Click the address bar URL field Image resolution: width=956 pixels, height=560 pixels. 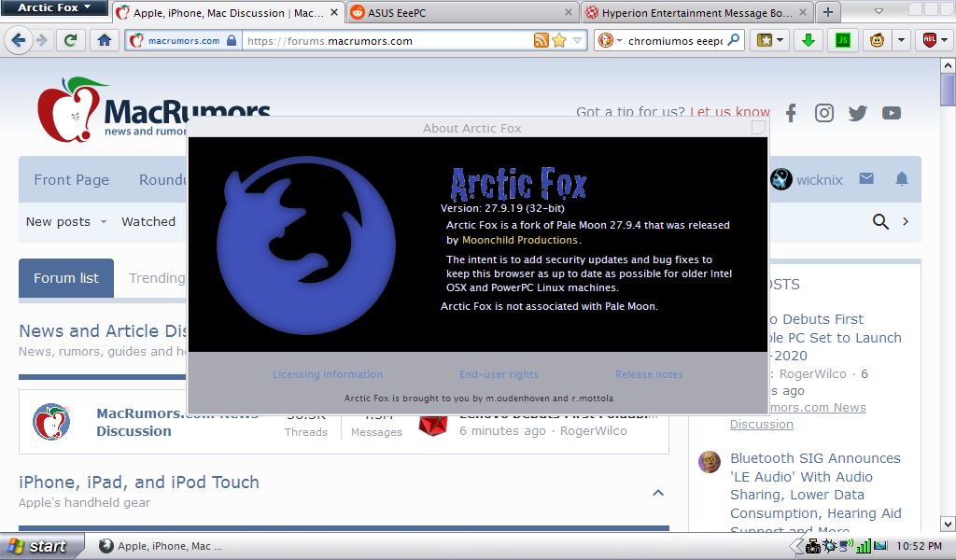pos(388,41)
